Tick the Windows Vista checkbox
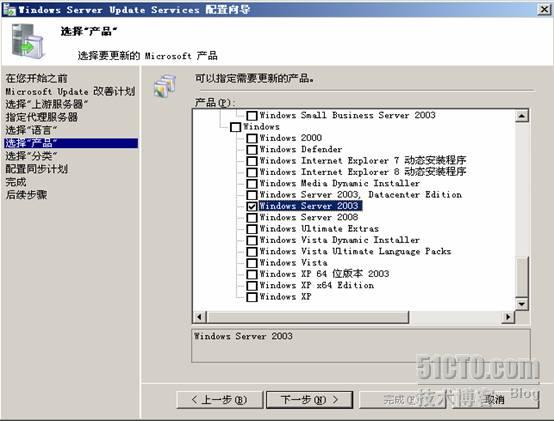Viewport: 554px width, 421px height. (x=252, y=263)
